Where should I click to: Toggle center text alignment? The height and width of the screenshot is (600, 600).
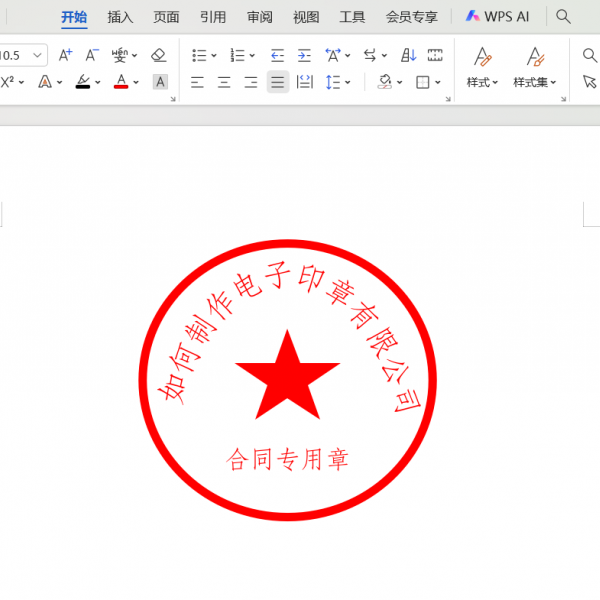pos(224,82)
